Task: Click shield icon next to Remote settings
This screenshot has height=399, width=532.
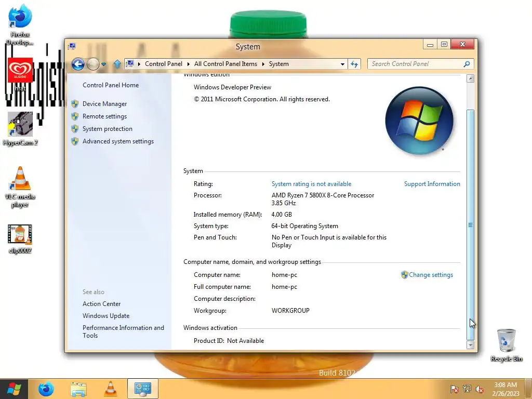Action: [75, 116]
